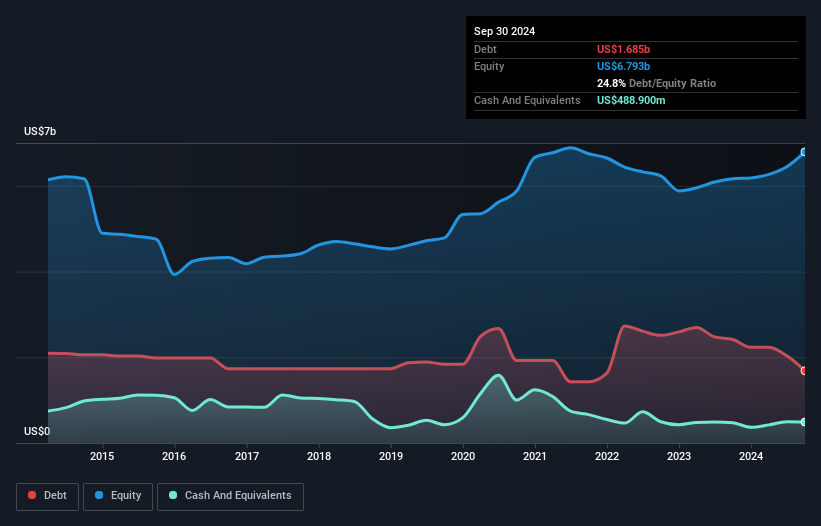Click the Equity row label in tooltip
The width and height of the screenshot is (821, 526).
[489, 66]
